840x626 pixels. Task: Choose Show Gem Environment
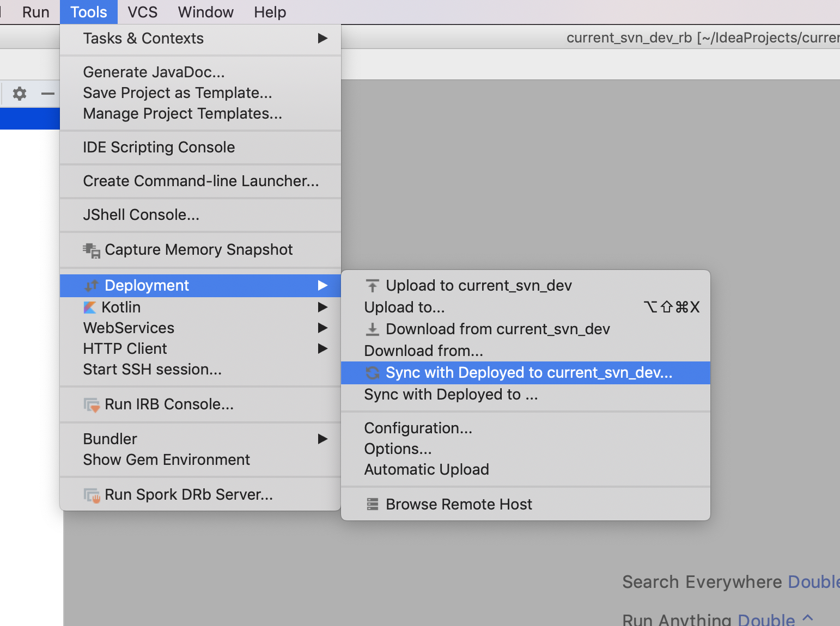(x=200, y=459)
